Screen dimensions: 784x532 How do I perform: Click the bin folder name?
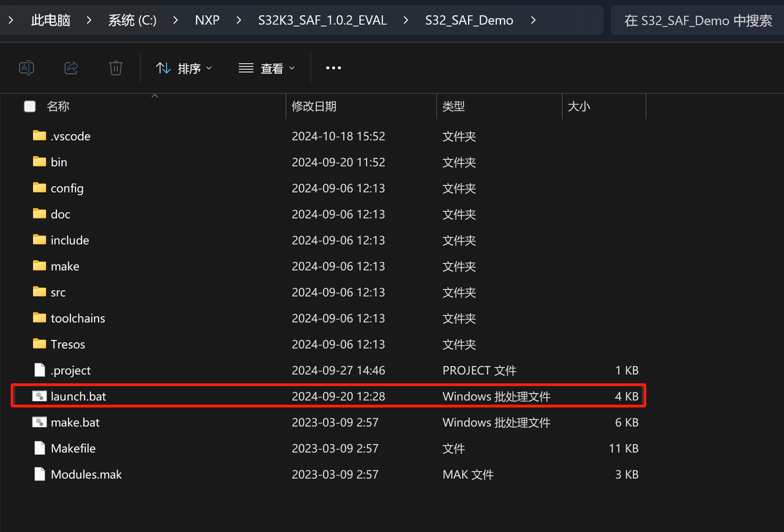click(x=59, y=162)
